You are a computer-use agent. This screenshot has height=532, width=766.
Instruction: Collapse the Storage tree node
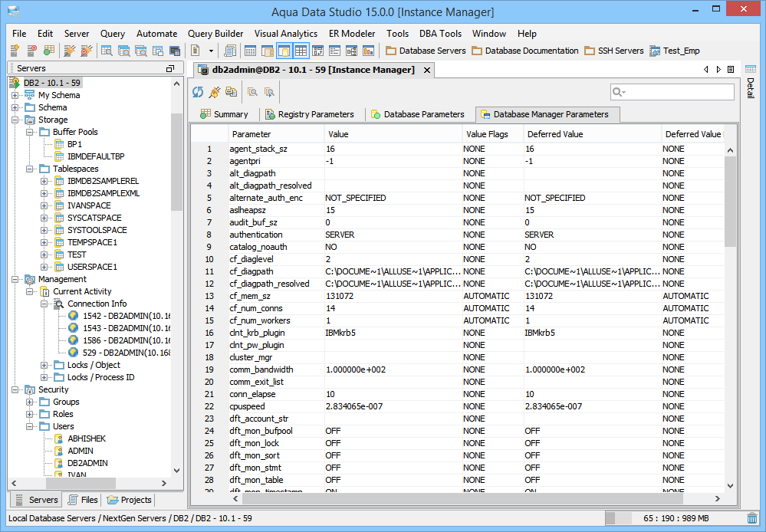(15, 120)
